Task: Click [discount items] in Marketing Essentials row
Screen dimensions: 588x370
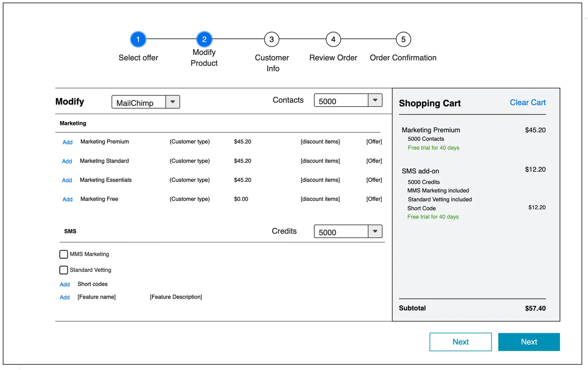Action: point(320,180)
